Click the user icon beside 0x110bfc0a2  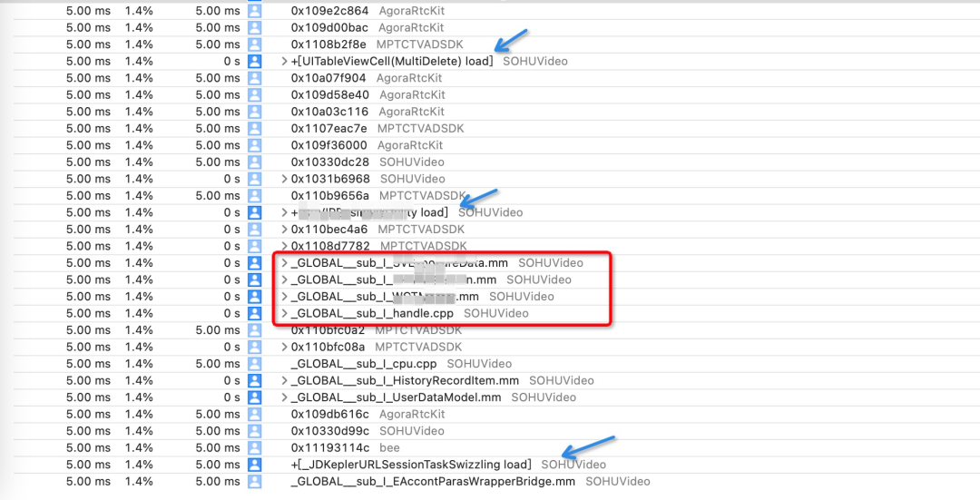(254, 330)
